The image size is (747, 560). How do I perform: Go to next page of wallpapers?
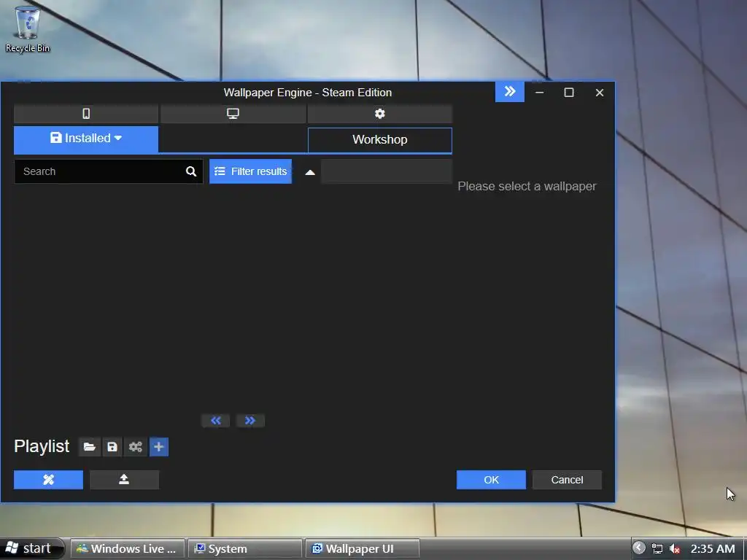[x=250, y=421]
